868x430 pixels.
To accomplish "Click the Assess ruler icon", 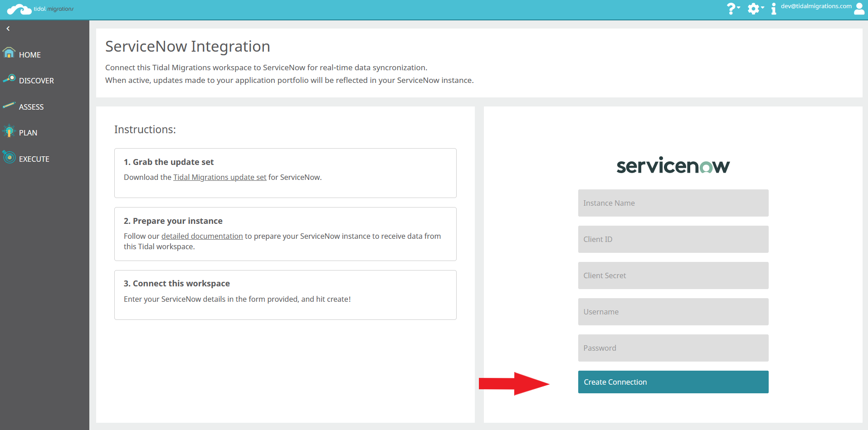I will pos(9,106).
